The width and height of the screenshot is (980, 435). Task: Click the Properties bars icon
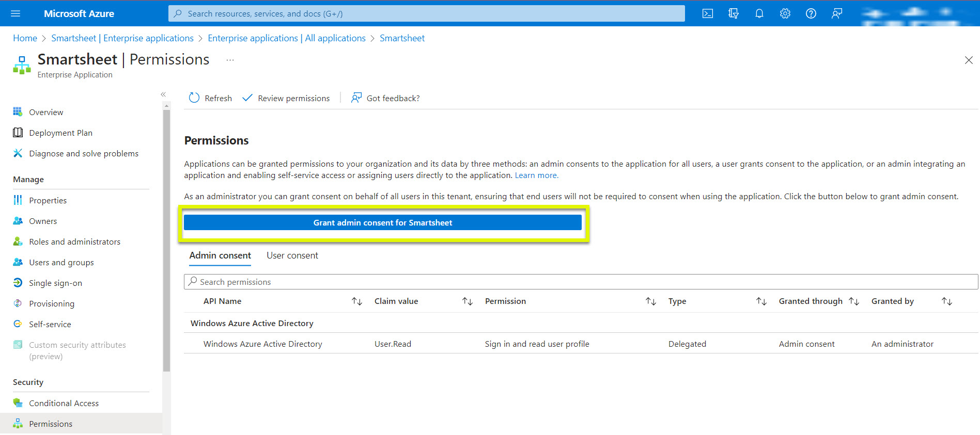coord(18,200)
